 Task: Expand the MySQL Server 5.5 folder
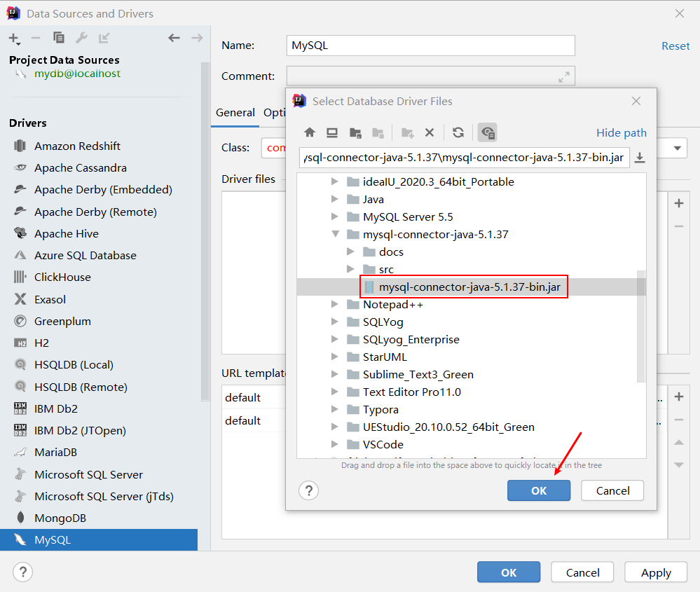click(x=334, y=216)
